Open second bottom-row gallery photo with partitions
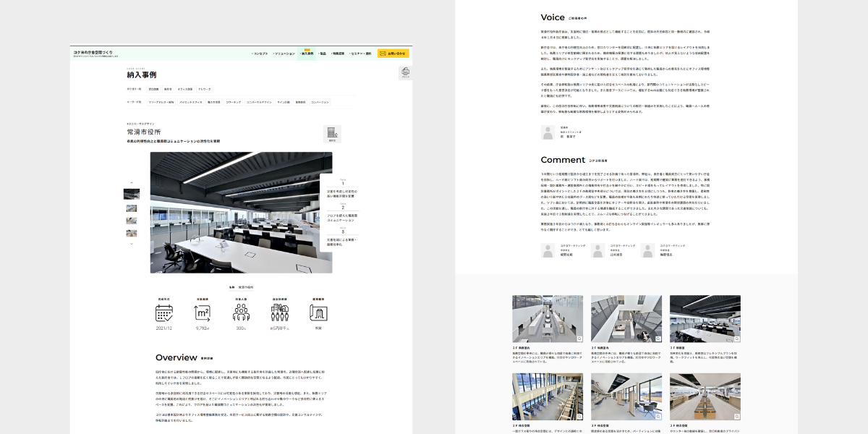The width and height of the screenshot is (868, 434). click(626, 397)
